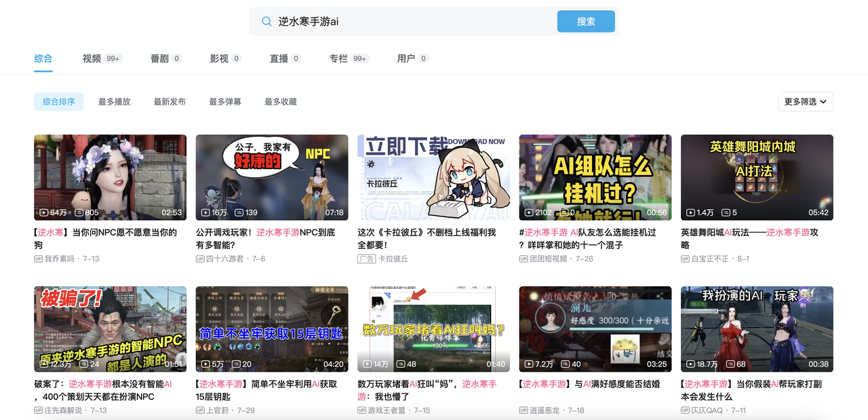Expand the 更多筛选 filter dropdown
Viewport: 868px width, 420px height.
point(806,102)
